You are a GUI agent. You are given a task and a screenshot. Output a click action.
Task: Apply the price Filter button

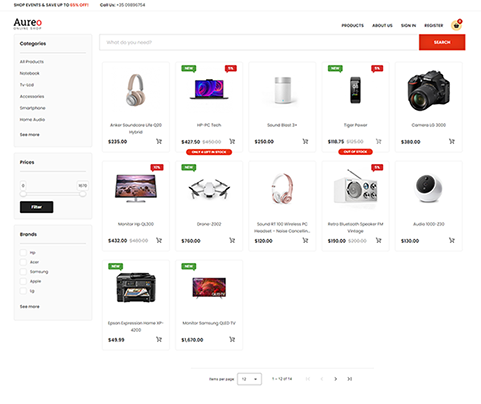36,207
